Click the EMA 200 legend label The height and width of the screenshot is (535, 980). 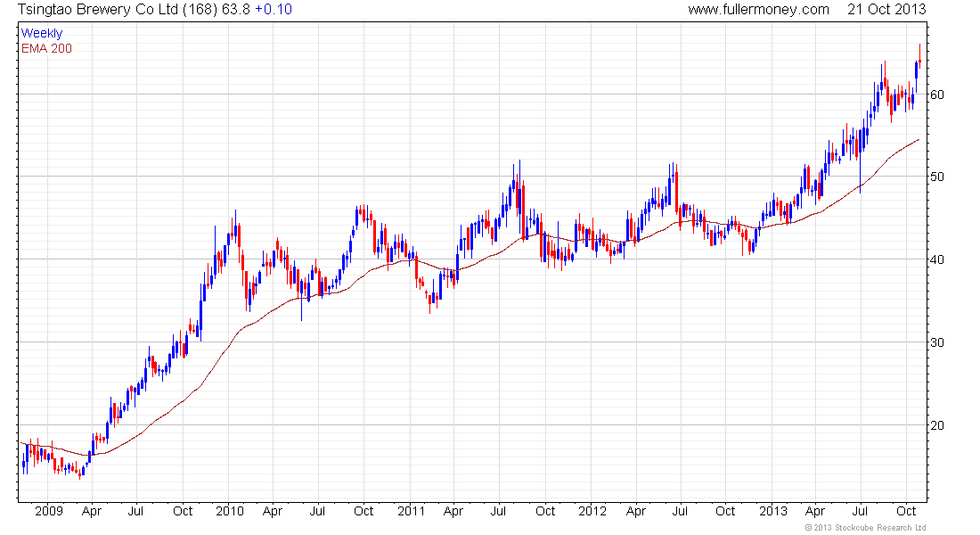tap(46, 48)
